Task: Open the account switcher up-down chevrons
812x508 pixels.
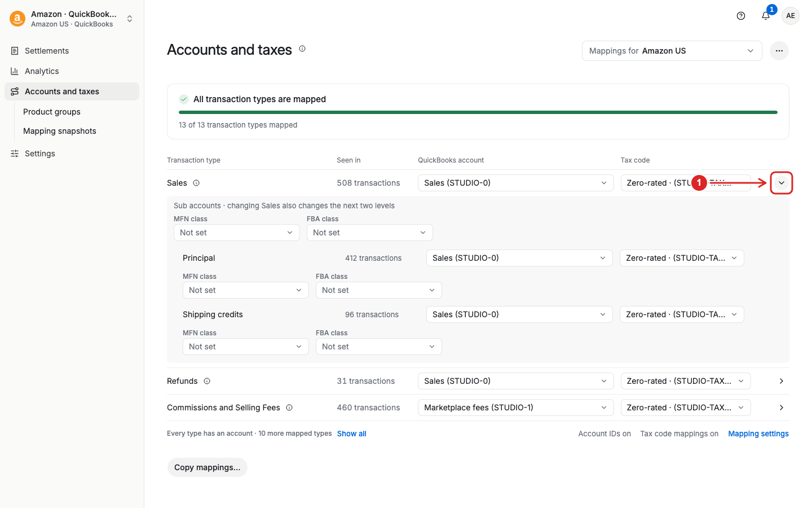Action: click(x=130, y=19)
